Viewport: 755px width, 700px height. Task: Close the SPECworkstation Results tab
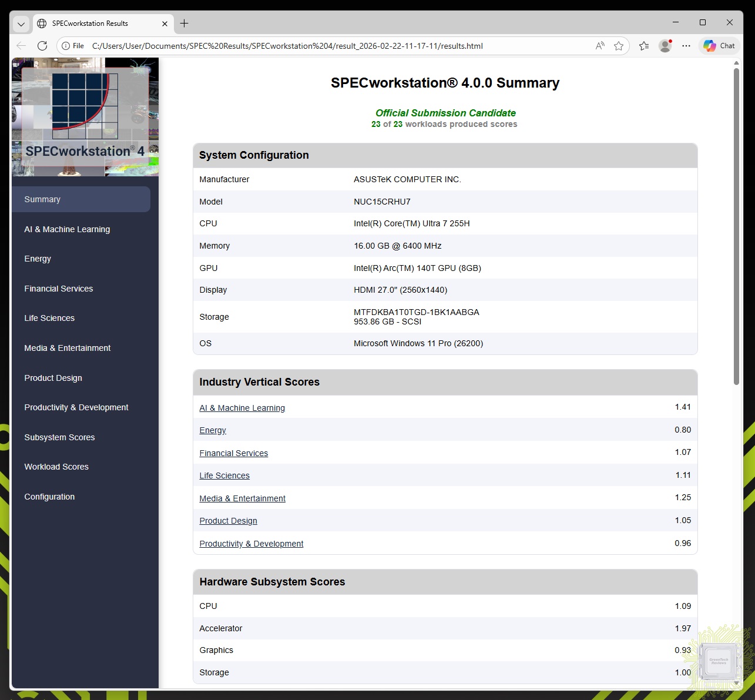click(165, 24)
